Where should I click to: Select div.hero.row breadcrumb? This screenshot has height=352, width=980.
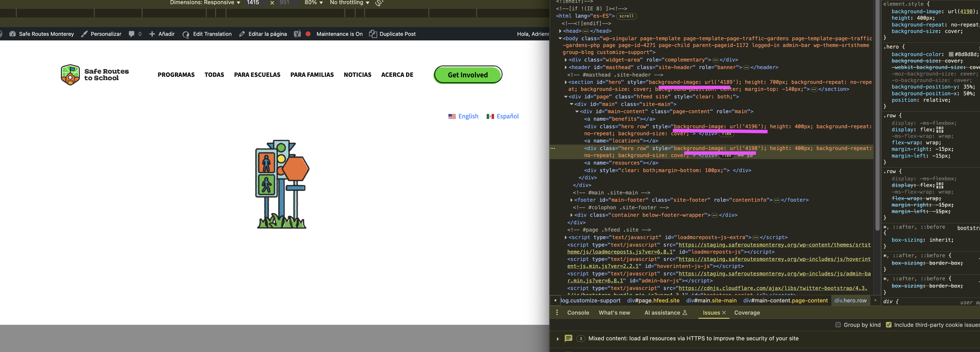click(x=850, y=300)
